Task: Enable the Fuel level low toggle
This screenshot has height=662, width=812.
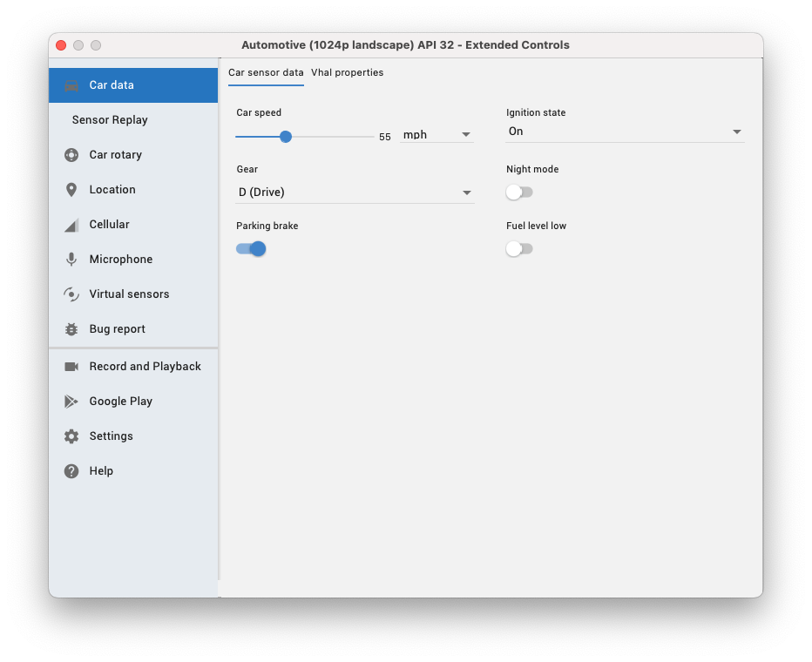Action: click(519, 249)
